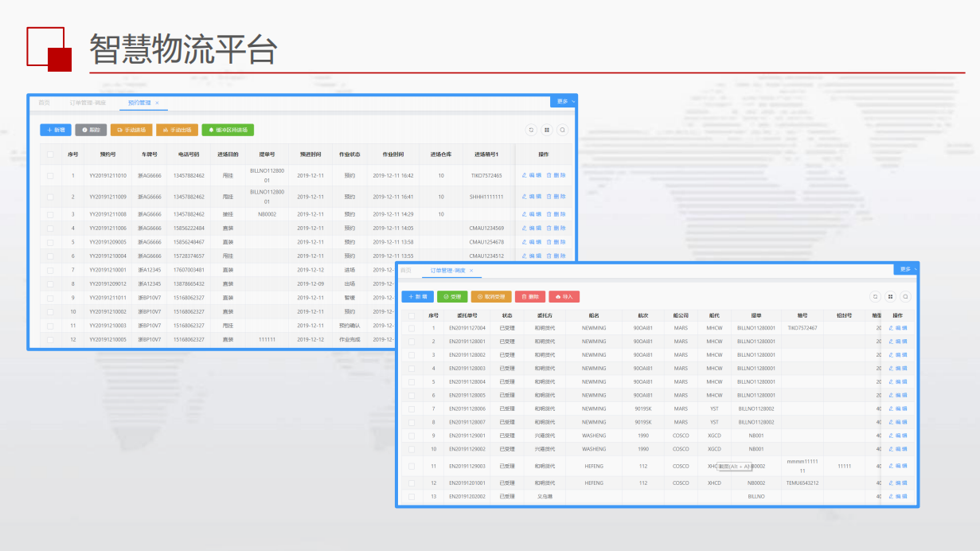
Task: Tick the select-all checkbox in 预约管理 table header
Action: (x=50, y=154)
